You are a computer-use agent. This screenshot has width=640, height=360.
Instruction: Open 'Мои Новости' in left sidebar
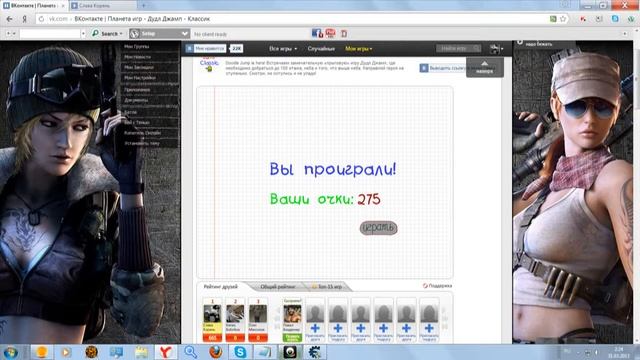pos(138,57)
